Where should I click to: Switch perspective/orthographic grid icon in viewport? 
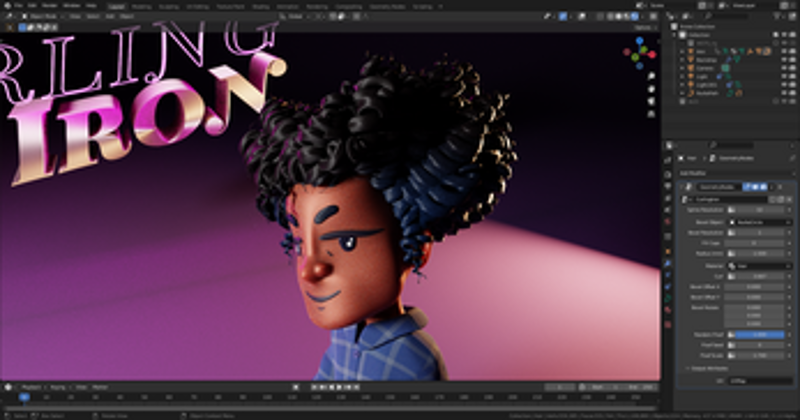(651, 114)
